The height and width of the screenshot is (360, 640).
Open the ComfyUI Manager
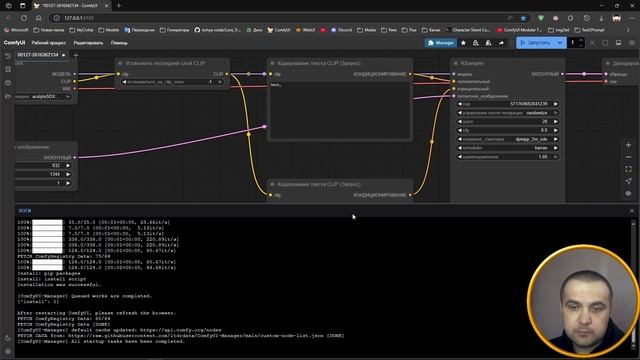point(440,43)
